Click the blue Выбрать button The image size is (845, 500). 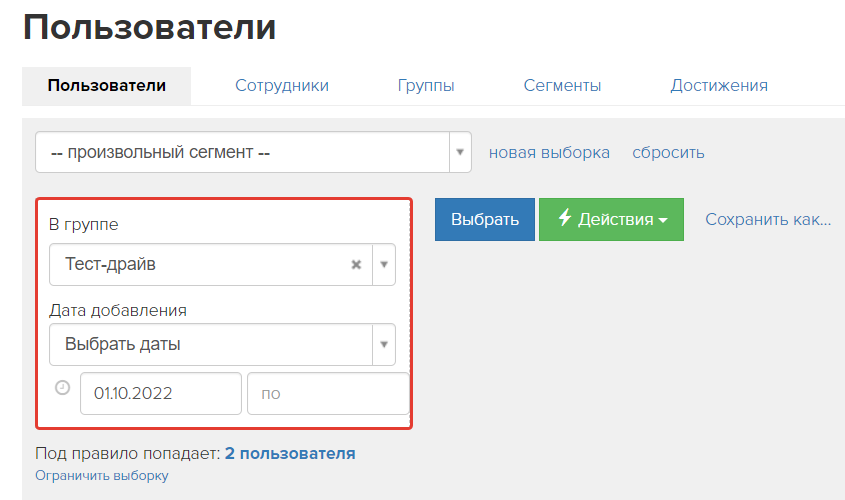point(484,219)
